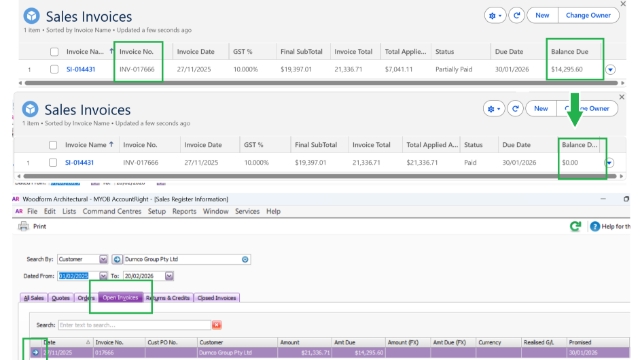640x360 pixels.
Task: Switch to the Quotes tab
Action: pos(61,298)
